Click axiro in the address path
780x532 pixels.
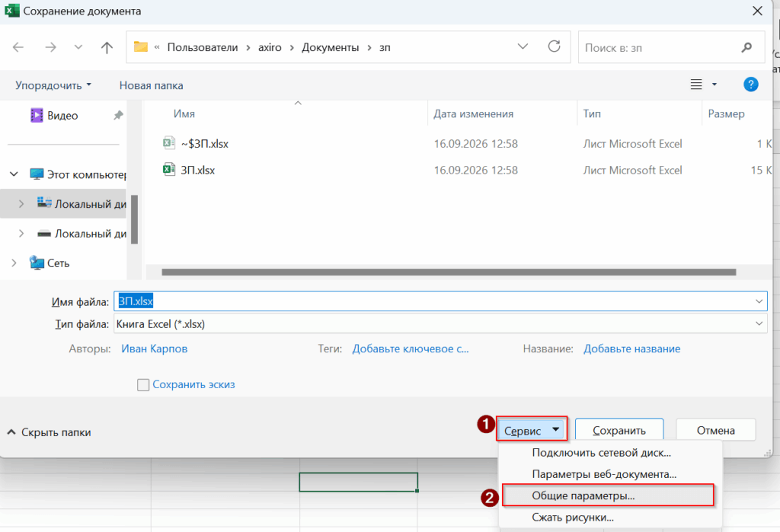270,47
